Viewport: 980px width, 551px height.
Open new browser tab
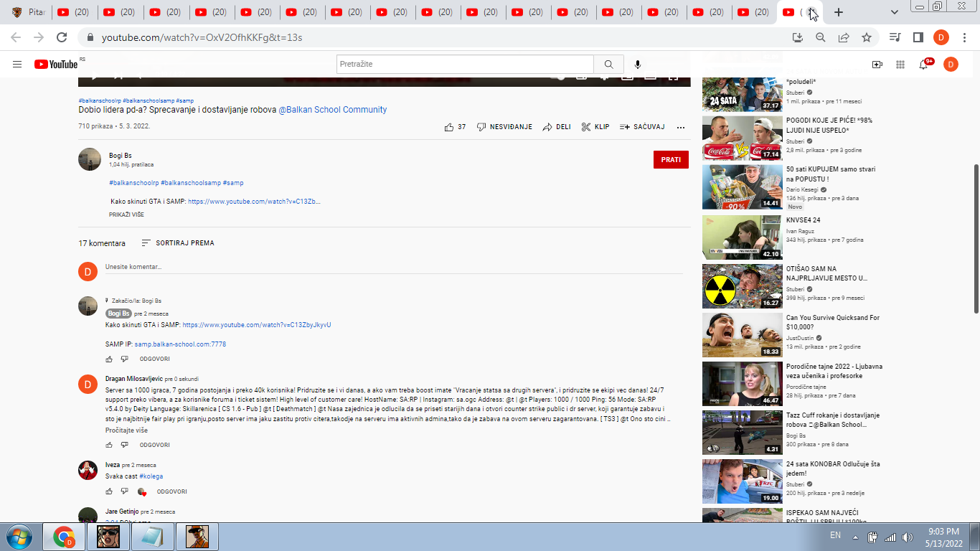[839, 12]
